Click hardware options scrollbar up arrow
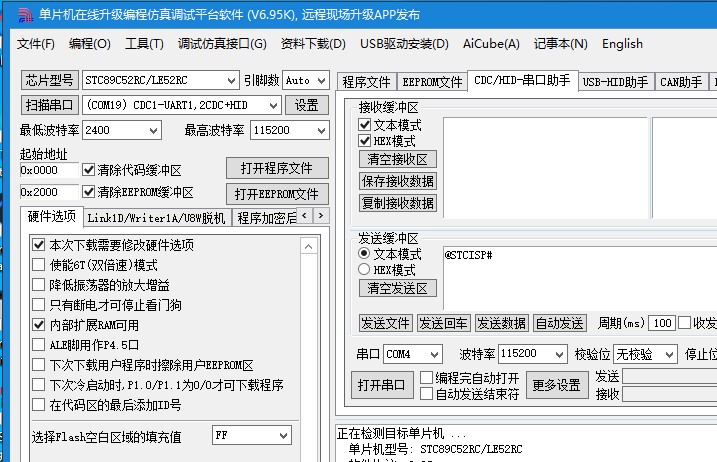The image size is (717, 462). [308, 247]
